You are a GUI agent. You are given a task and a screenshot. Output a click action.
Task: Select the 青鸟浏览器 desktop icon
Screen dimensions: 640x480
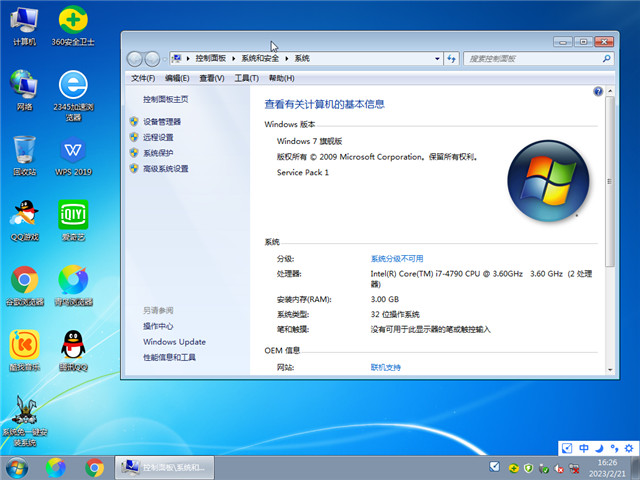click(x=73, y=286)
